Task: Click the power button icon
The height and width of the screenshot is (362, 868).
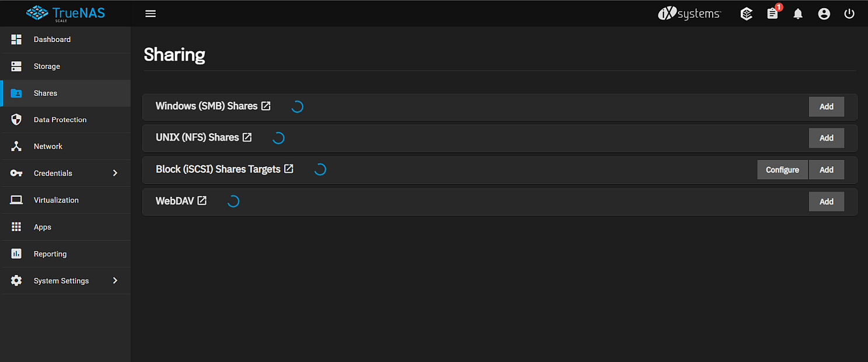Action: click(x=849, y=13)
